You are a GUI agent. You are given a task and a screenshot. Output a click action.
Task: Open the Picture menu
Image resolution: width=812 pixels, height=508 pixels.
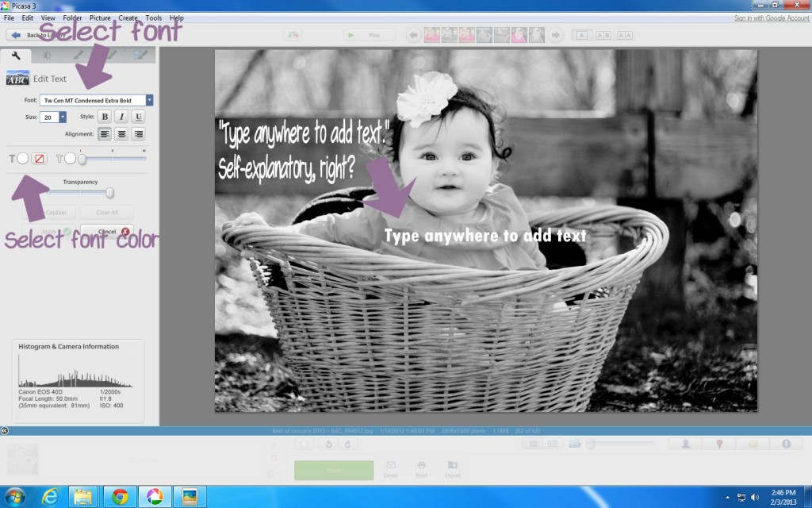[x=100, y=17]
